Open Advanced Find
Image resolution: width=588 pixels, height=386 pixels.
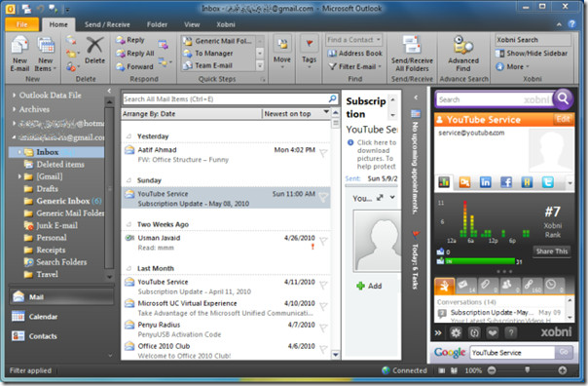(463, 54)
